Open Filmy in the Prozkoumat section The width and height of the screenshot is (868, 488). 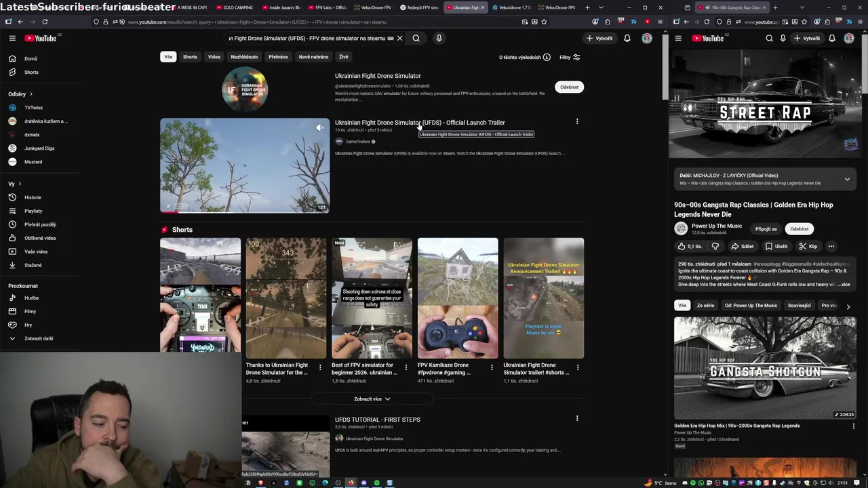pos(30,311)
